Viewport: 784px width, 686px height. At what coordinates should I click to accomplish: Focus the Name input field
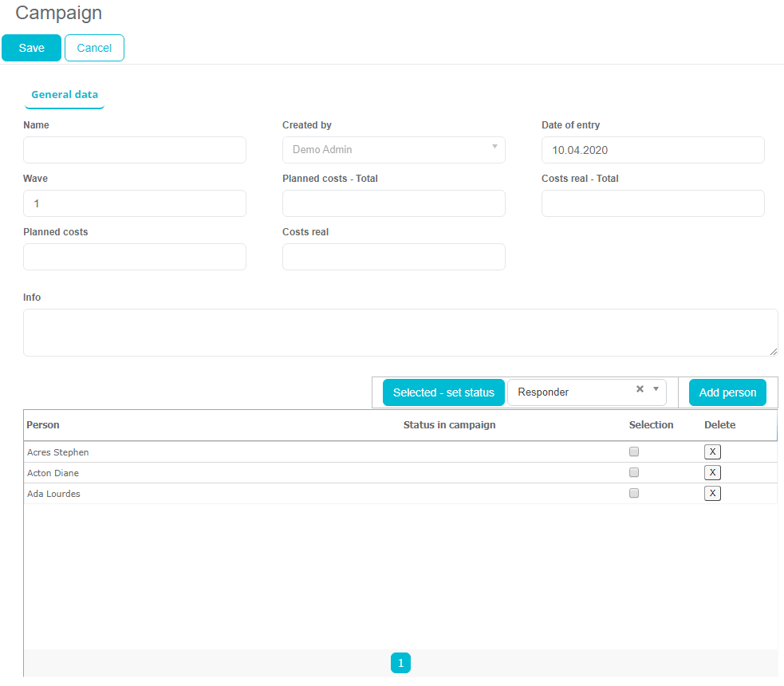[135, 150]
